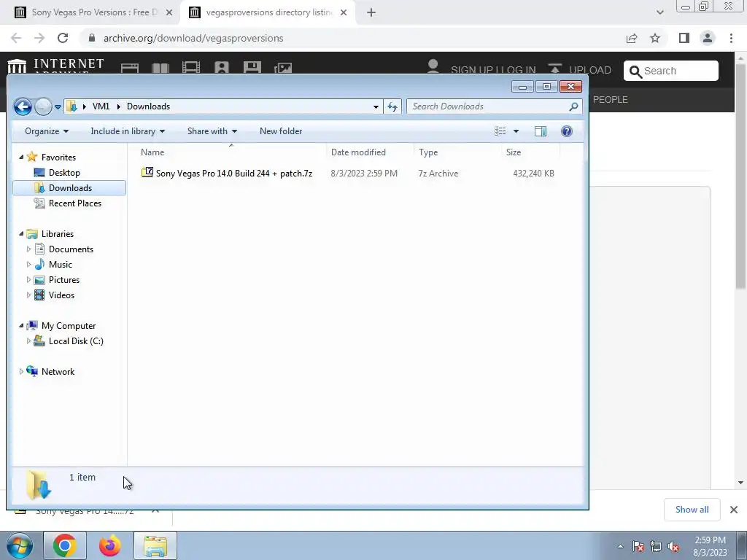Screen dimensions: 747x560
Task: Click the 7z archive file icon
Action: coord(147,173)
